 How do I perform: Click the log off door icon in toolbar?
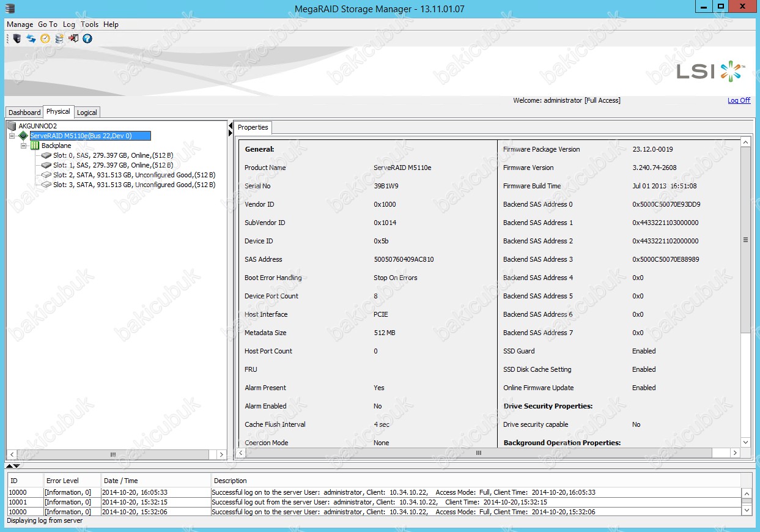point(73,39)
